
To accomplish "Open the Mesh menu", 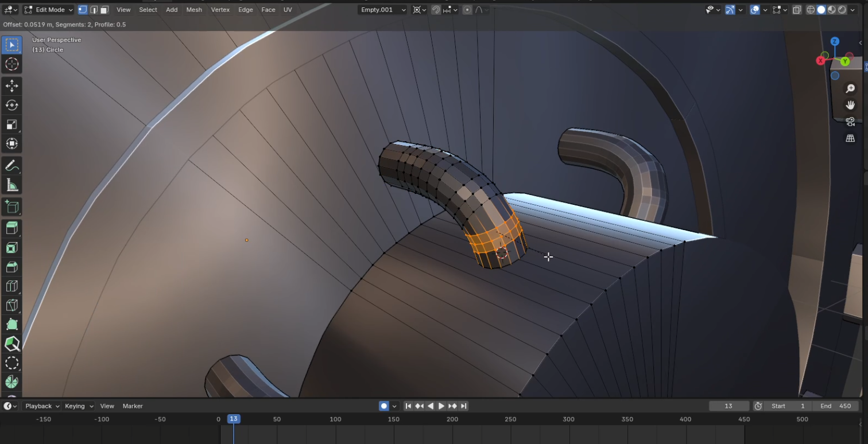I will pos(194,10).
